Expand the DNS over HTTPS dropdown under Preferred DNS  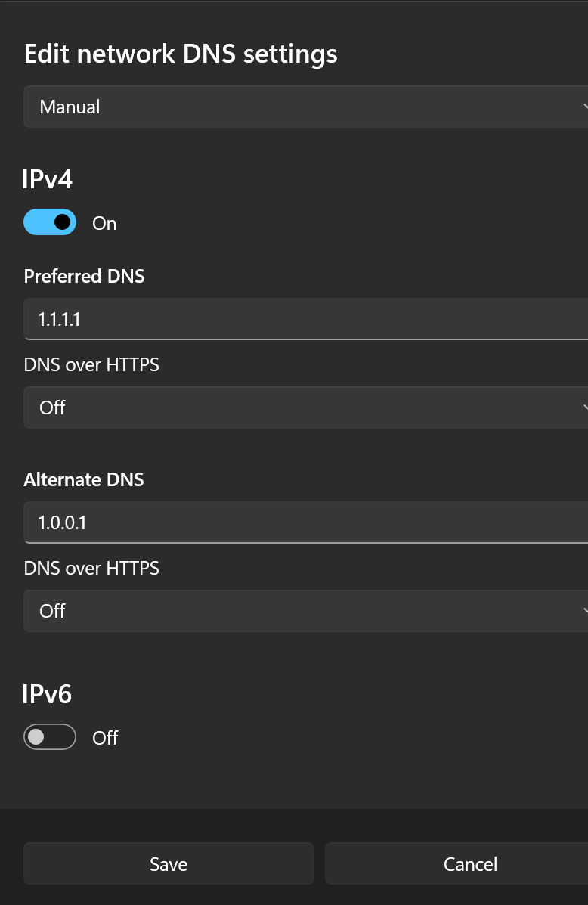[302, 408]
